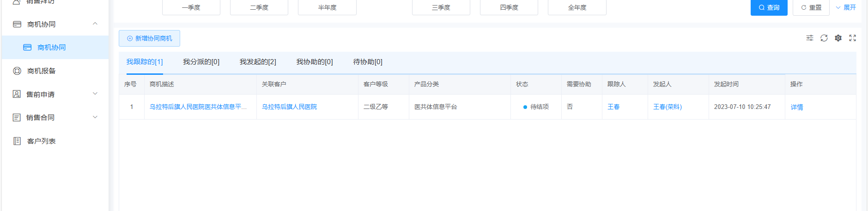The image size is (868, 211).
Task: Select the 半年度 period option
Action: [327, 7]
